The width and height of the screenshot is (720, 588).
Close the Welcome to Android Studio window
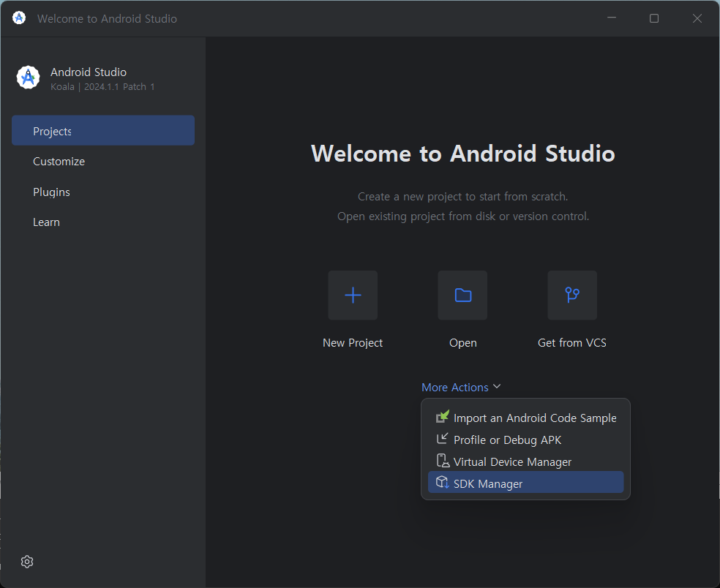click(x=697, y=18)
